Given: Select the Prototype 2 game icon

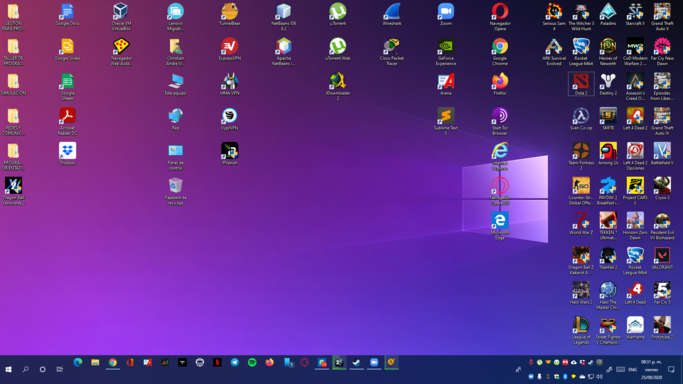Looking at the screenshot, I should tap(662, 328).
